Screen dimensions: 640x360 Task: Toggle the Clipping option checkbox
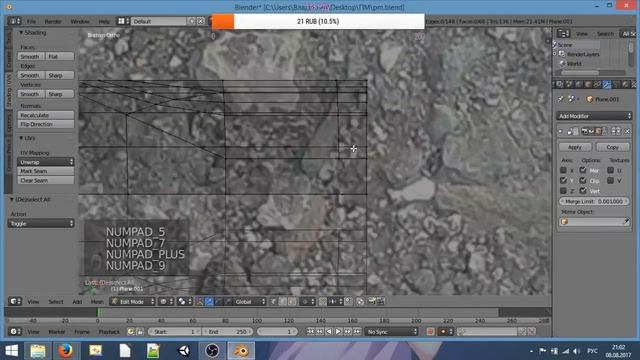(x=583, y=180)
